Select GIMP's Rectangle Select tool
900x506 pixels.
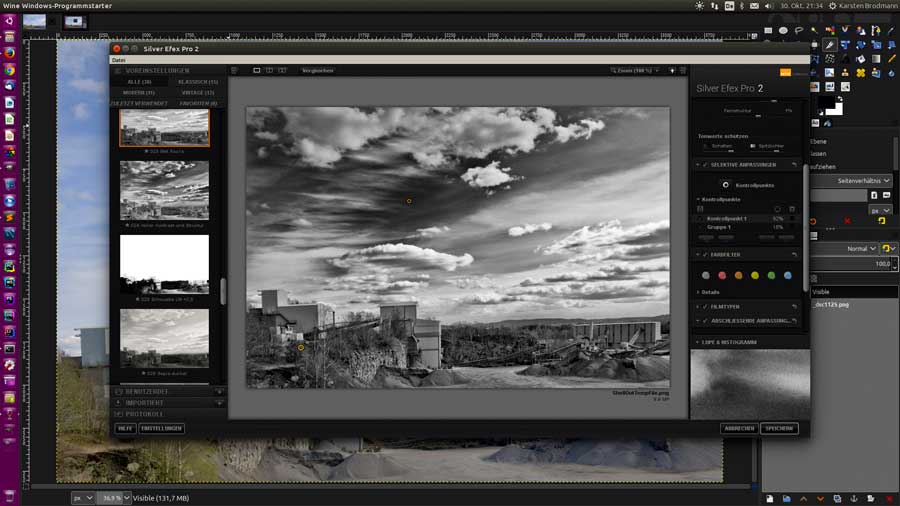pos(768,30)
